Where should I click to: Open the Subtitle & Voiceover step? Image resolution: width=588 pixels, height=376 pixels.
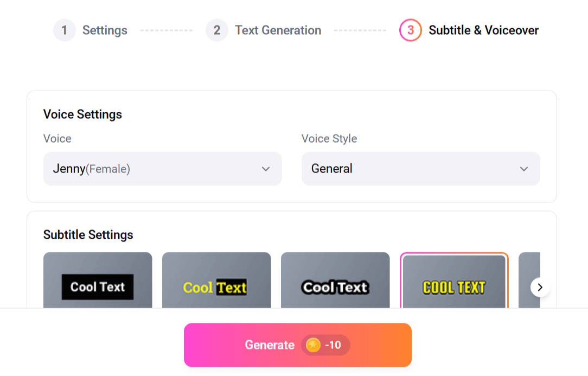483,30
